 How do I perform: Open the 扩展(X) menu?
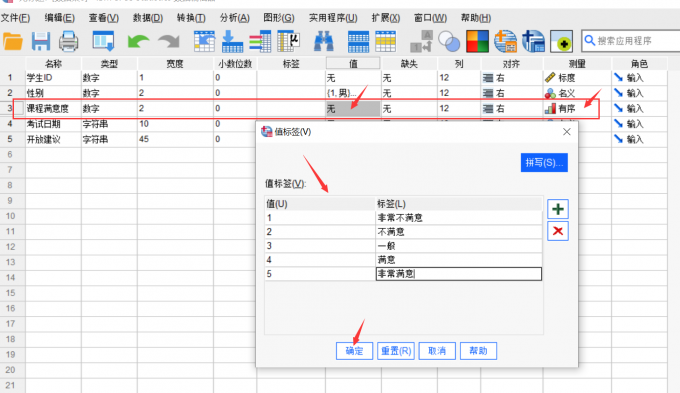(386, 18)
